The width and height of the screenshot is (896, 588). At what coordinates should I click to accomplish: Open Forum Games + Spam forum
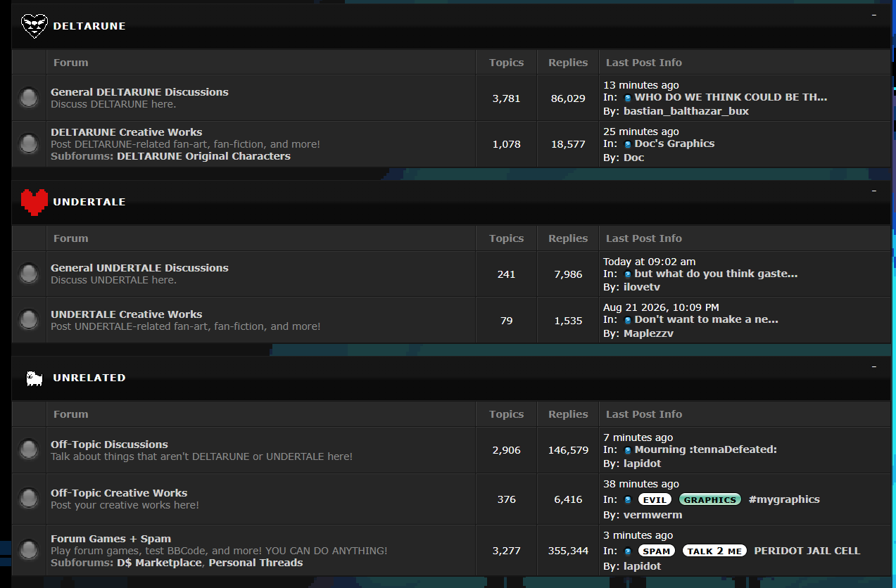click(111, 539)
